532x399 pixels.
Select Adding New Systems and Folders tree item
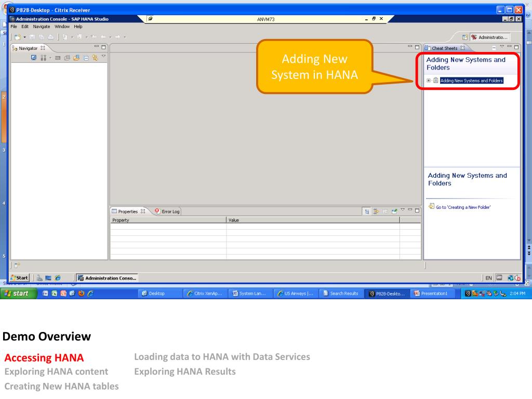point(471,81)
